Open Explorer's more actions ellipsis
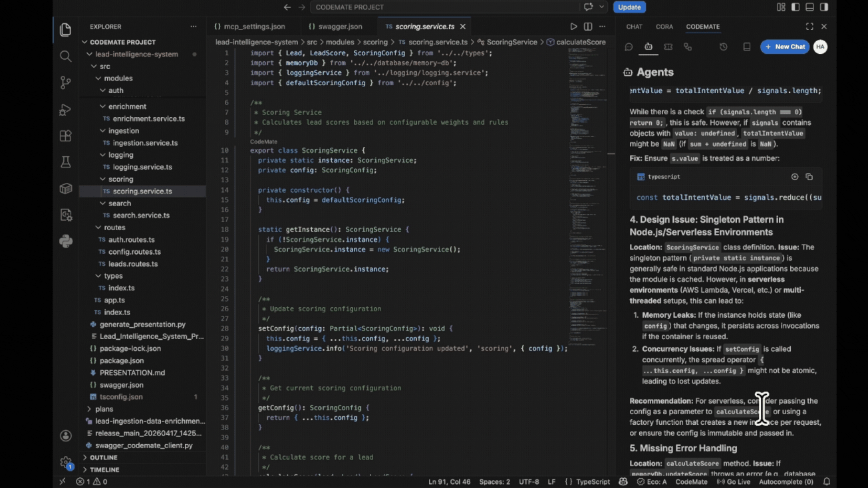Screen dimensions: 868x488 [x=194, y=27]
